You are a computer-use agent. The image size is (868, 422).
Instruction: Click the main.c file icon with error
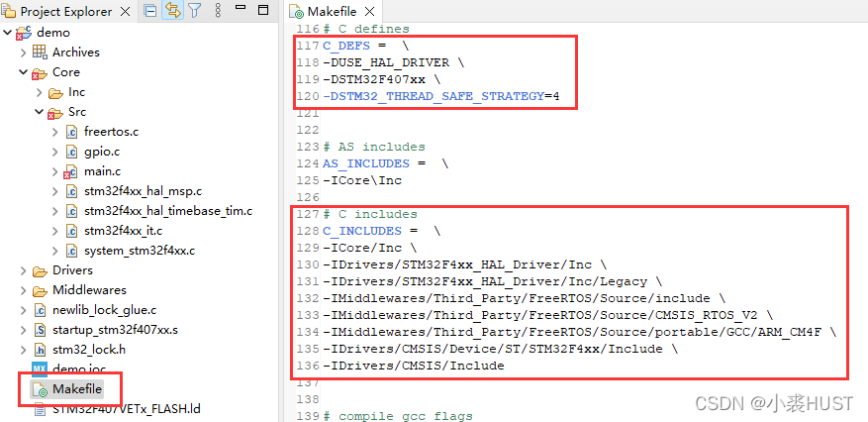tap(70, 172)
